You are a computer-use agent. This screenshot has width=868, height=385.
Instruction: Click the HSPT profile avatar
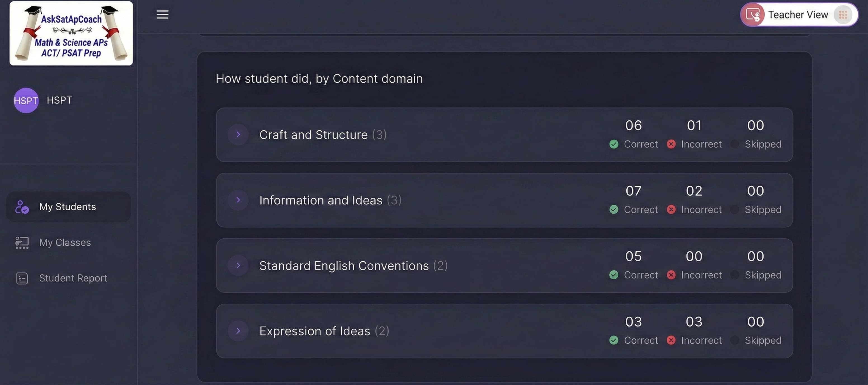pyautogui.click(x=26, y=100)
